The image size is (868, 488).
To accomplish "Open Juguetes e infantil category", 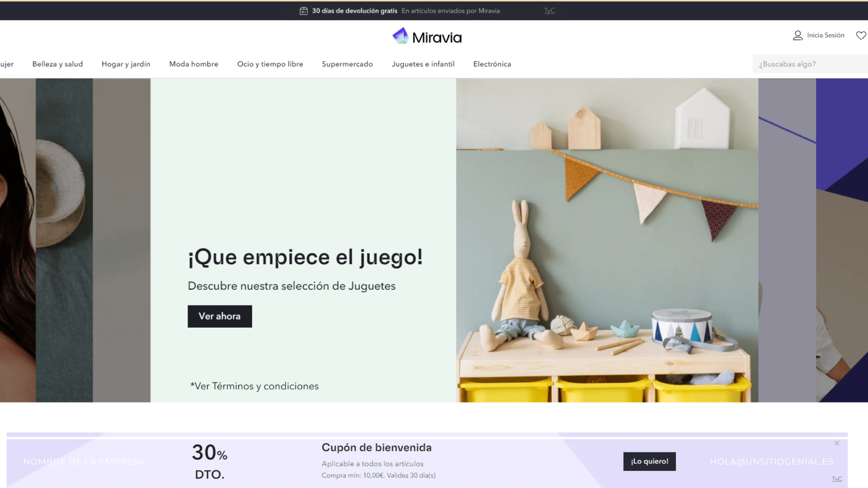I will tap(423, 64).
